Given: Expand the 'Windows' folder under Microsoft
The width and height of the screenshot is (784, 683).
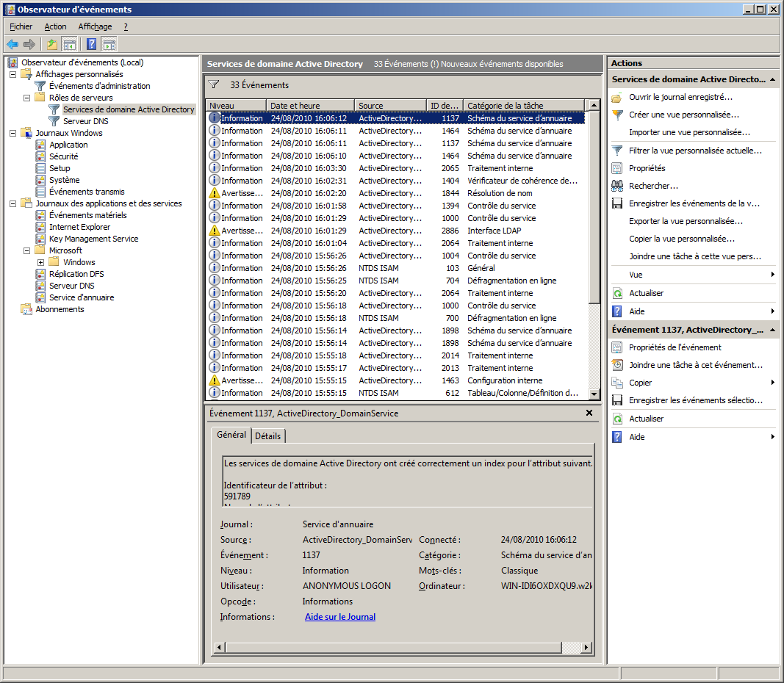Looking at the screenshot, I should pos(41,262).
